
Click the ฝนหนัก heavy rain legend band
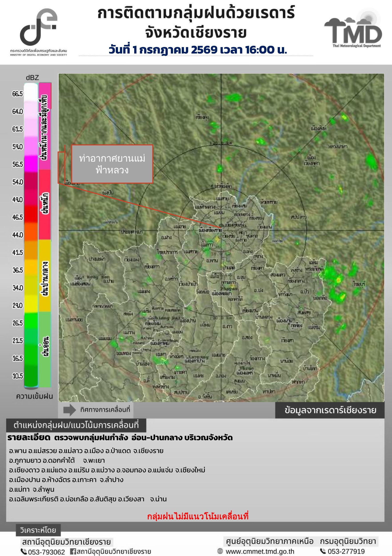pyautogui.click(x=45, y=204)
